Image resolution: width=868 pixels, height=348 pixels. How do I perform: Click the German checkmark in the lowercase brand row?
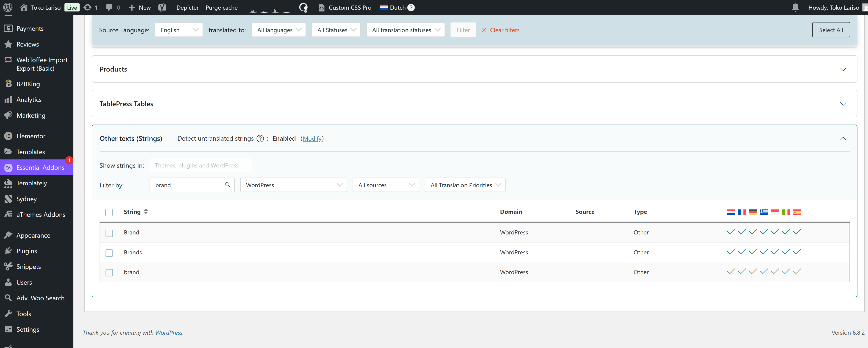click(x=753, y=272)
